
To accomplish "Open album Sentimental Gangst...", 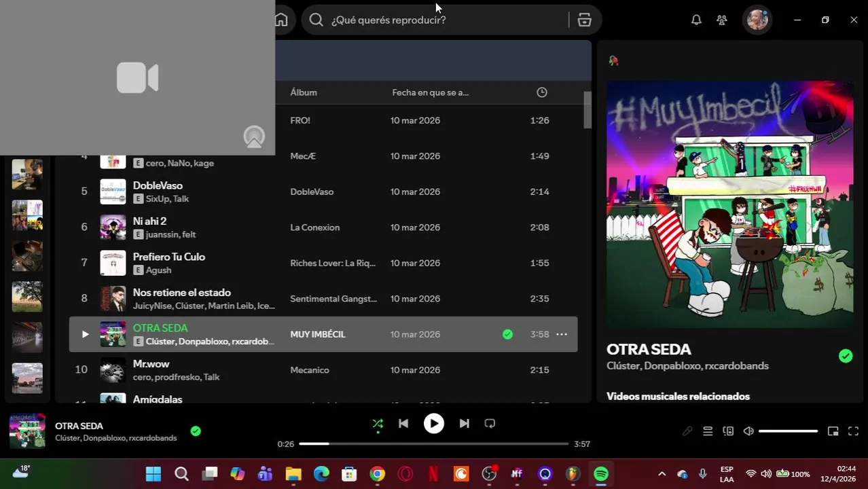I will pyautogui.click(x=333, y=299).
